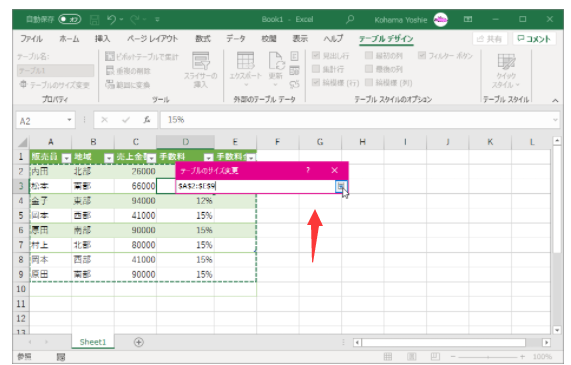
Task: Click the insert function fx icon
Action: click(147, 120)
